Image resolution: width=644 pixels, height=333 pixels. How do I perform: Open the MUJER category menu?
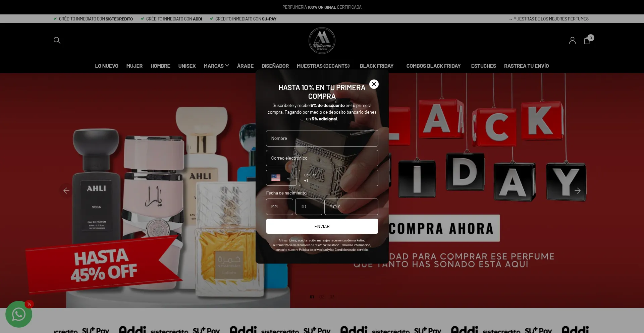pos(134,66)
